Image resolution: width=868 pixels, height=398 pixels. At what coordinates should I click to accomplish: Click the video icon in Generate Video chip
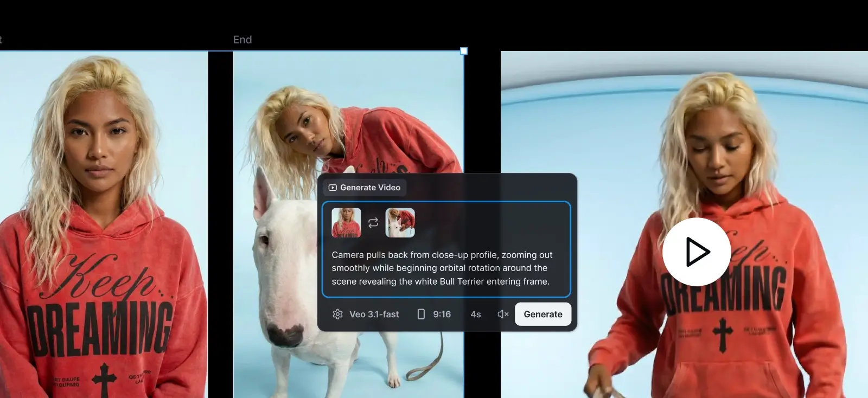[333, 188]
